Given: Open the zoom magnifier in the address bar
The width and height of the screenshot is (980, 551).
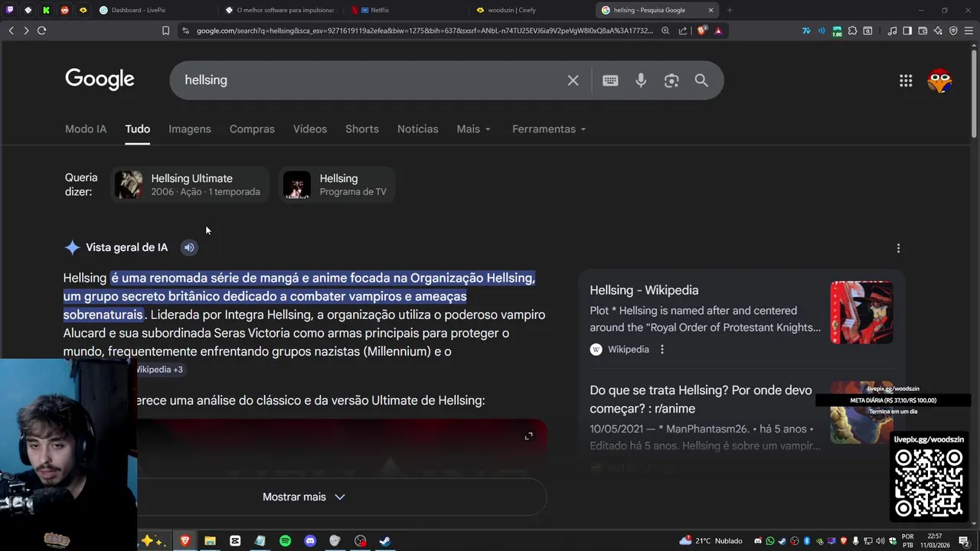Looking at the screenshot, I should 665,31.
